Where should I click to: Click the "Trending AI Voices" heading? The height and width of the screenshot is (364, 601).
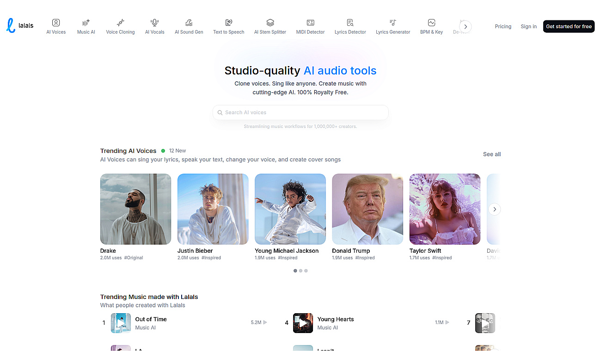point(128,151)
